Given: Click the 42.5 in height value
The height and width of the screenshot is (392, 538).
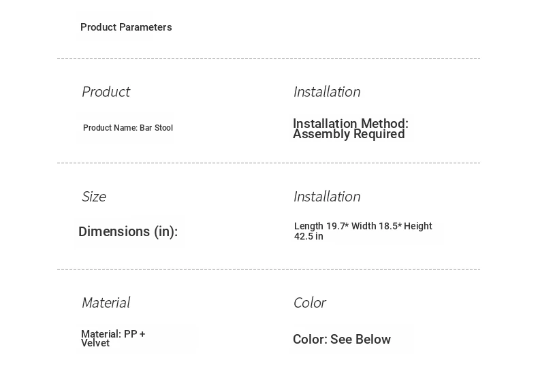Looking at the screenshot, I should click(x=308, y=236).
